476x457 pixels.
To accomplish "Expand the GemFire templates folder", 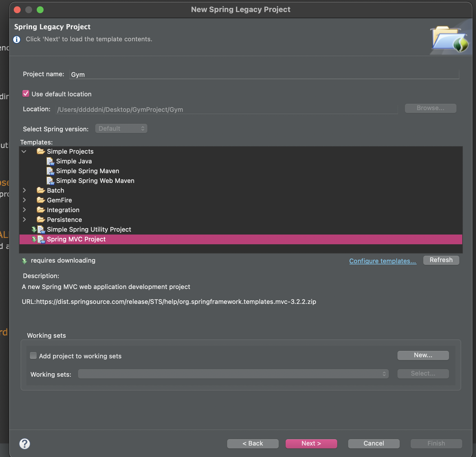I will click(x=24, y=200).
